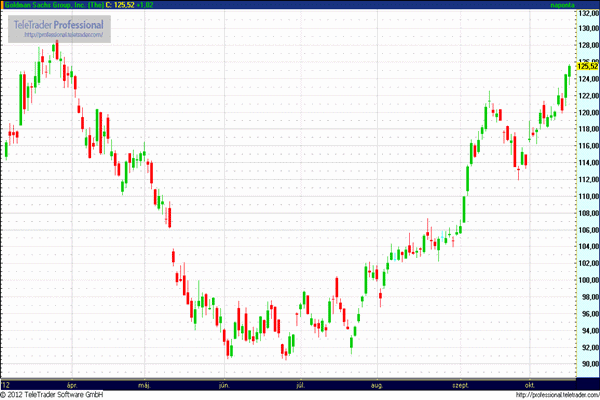
Task: Open the teletrader URL in the footer
Action: coord(558,395)
